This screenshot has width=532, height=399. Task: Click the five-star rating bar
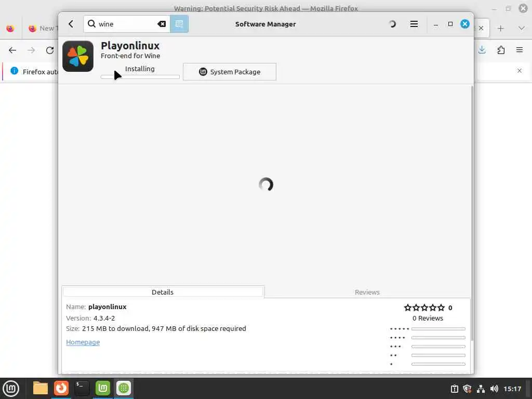click(438, 329)
